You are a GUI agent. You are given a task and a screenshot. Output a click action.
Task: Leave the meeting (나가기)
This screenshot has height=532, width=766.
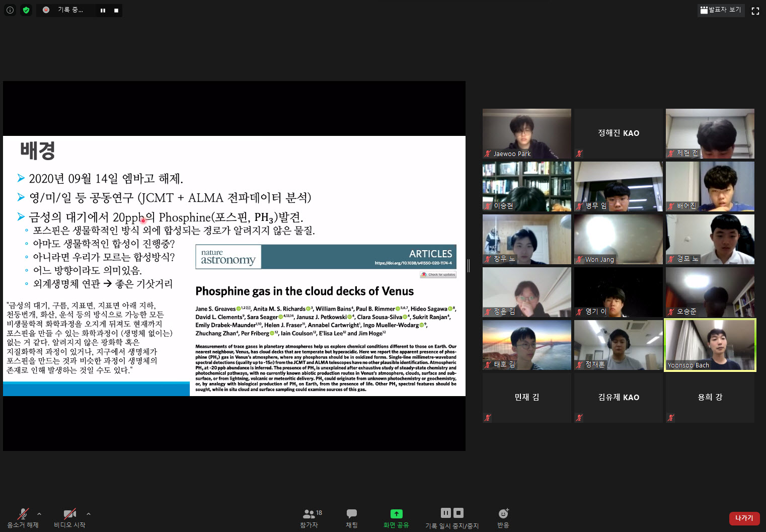click(x=744, y=518)
